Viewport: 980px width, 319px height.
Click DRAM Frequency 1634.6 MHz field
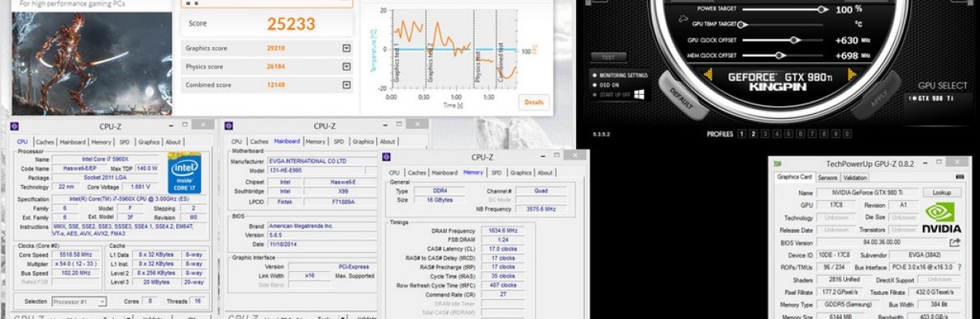tap(503, 230)
